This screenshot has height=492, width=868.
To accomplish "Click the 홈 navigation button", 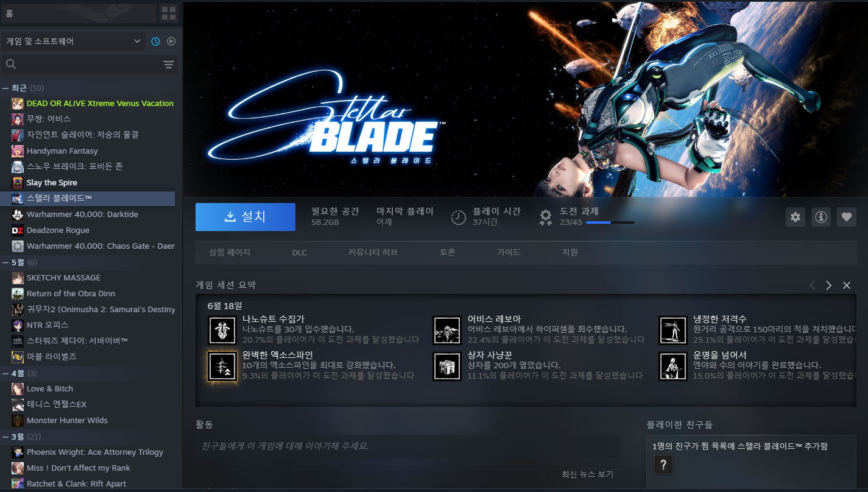I will click(x=78, y=13).
